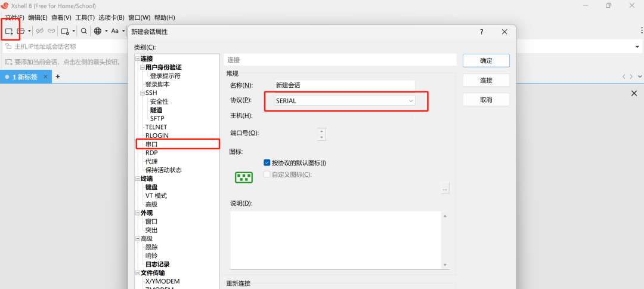Open the 工具(T) menu

tap(85, 18)
